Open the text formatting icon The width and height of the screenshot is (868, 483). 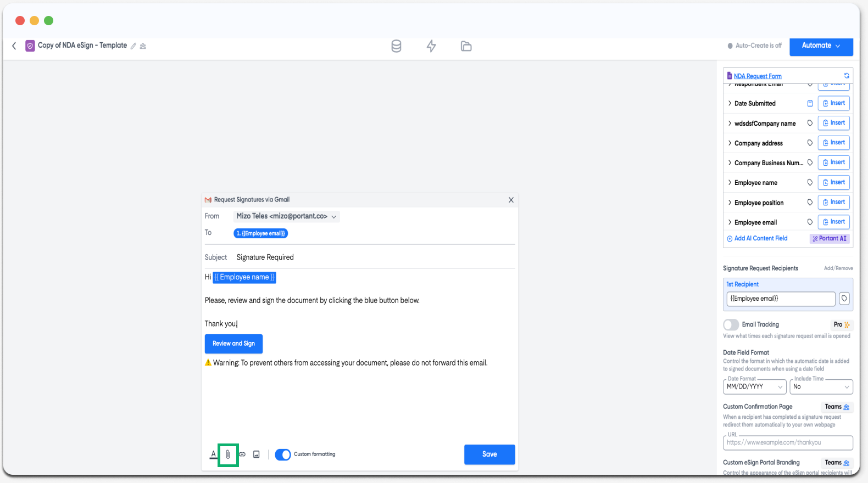[x=214, y=454]
